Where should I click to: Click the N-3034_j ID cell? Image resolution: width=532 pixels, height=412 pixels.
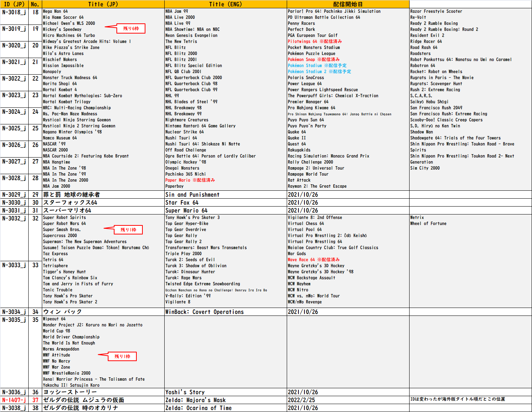(14, 312)
